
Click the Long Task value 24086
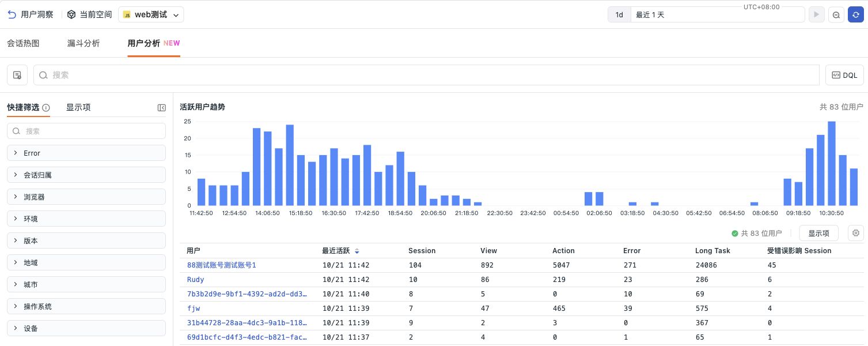pyautogui.click(x=706, y=265)
